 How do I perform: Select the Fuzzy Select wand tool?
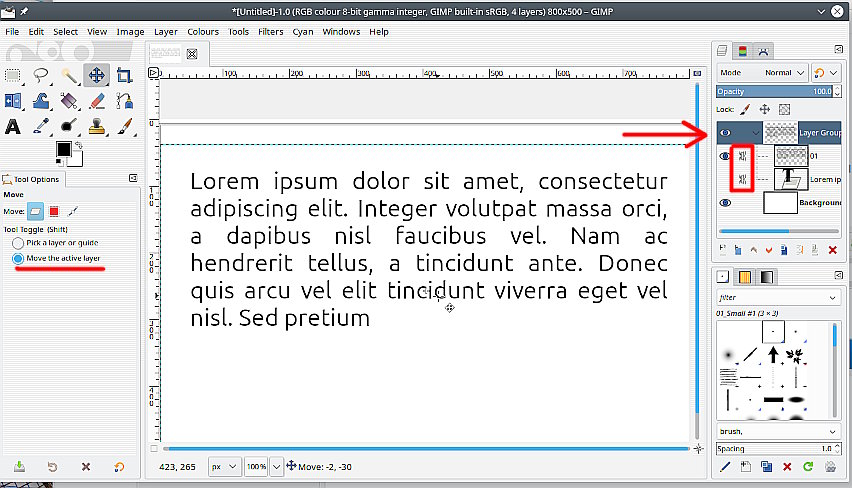tap(69, 76)
